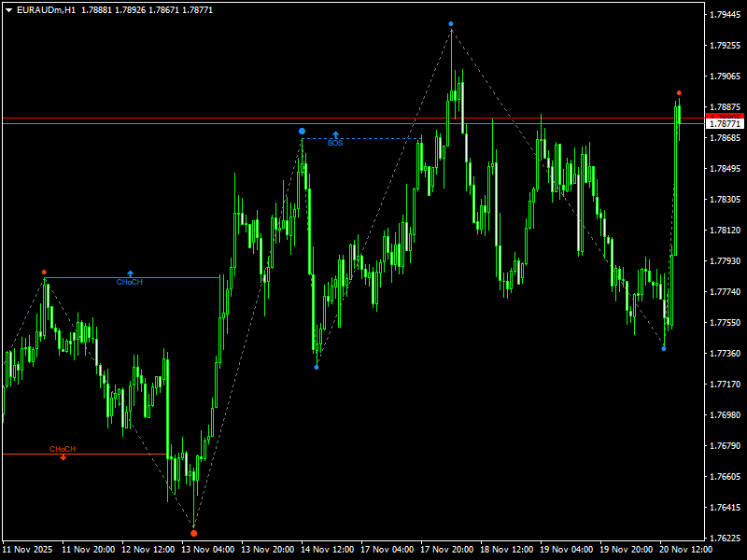The image size is (747, 560).
Task: Click the blue dot near the 20 Nov low
Action: pyautogui.click(x=664, y=349)
